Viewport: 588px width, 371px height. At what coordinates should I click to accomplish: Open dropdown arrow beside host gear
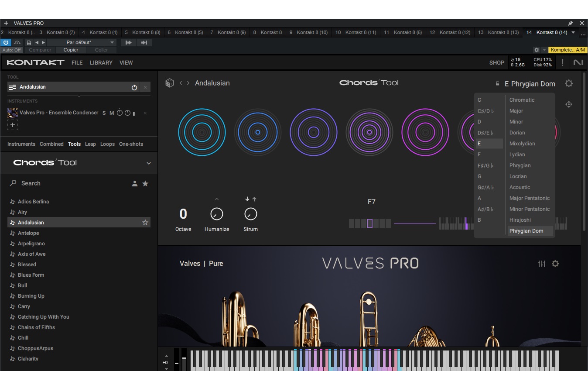pyautogui.click(x=544, y=50)
